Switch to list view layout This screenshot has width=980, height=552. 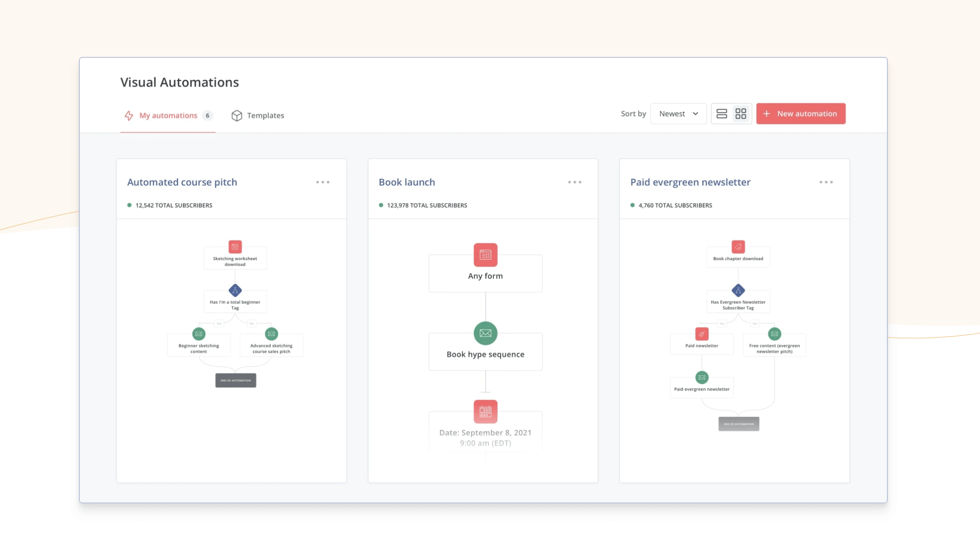[721, 113]
